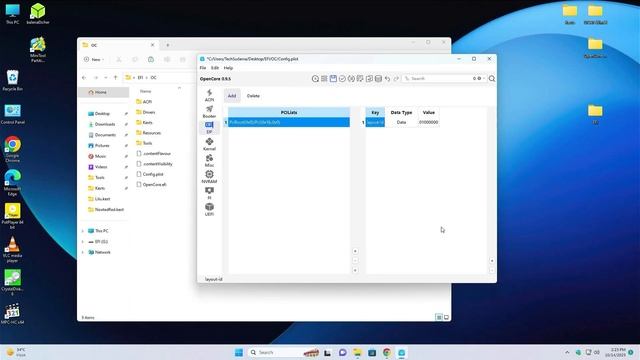Click the Delete tab
Image resolution: width=640 pixels, height=360 pixels.
(x=253, y=96)
